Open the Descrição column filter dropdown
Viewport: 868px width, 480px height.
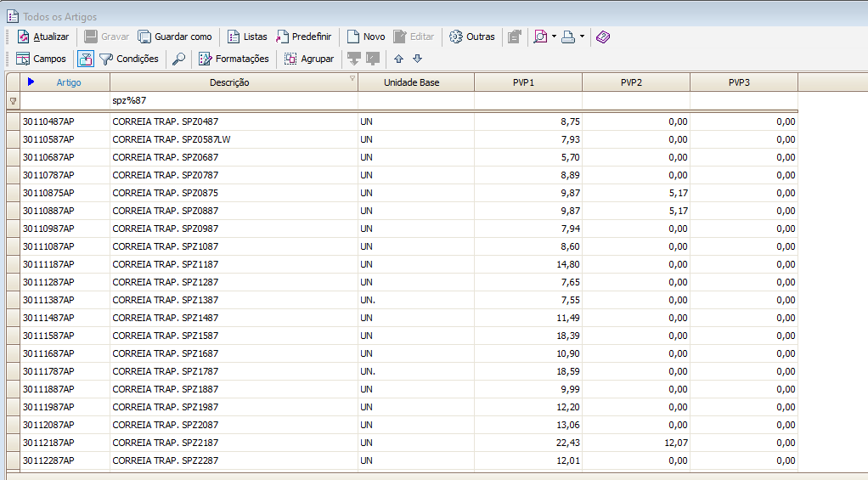352,78
